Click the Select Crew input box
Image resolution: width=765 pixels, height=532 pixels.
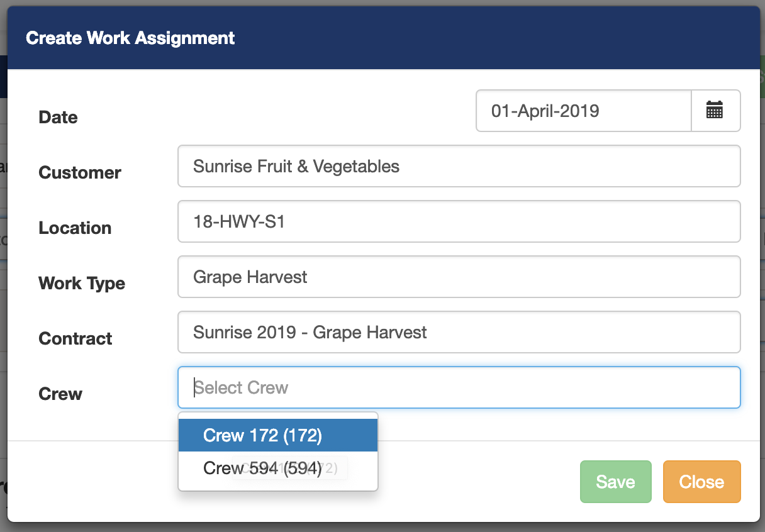(459, 387)
